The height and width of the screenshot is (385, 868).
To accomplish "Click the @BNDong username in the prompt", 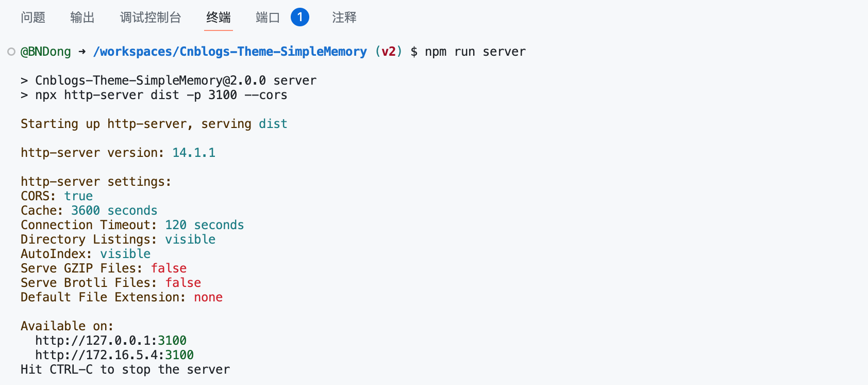I will pyautogui.click(x=46, y=52).
